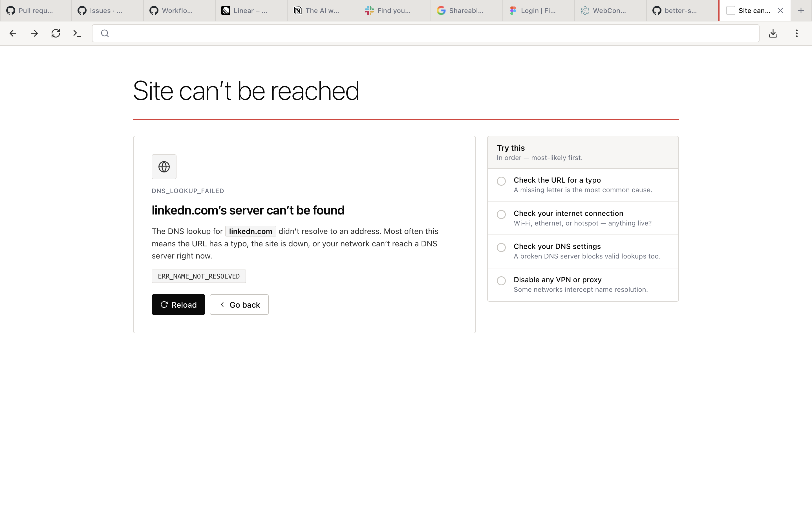Switch to the Linear tab

251,10
